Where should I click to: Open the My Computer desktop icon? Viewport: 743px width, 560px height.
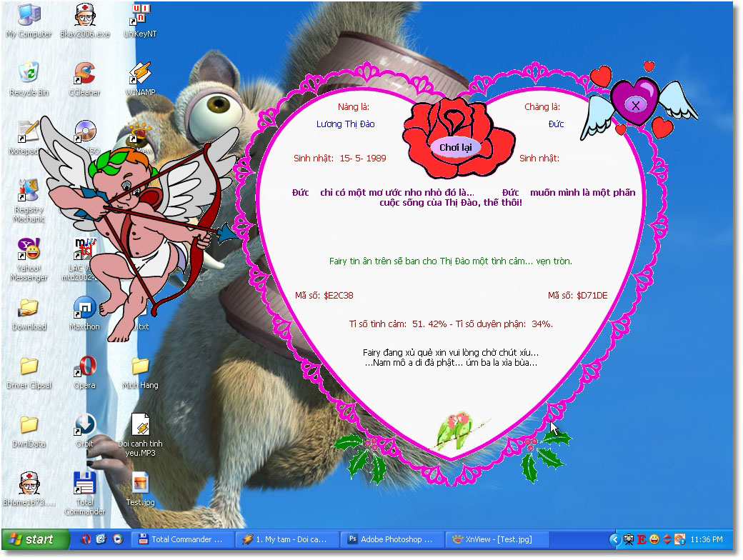tap(29, 21)
